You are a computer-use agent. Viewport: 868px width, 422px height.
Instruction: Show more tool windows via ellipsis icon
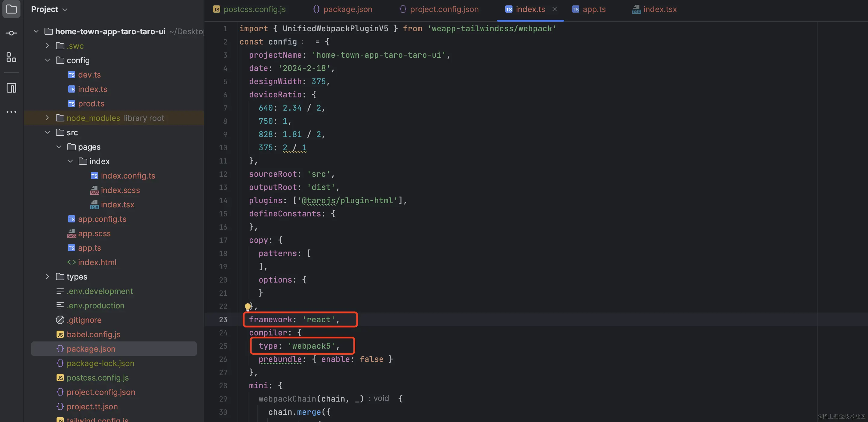pos(11,112)
